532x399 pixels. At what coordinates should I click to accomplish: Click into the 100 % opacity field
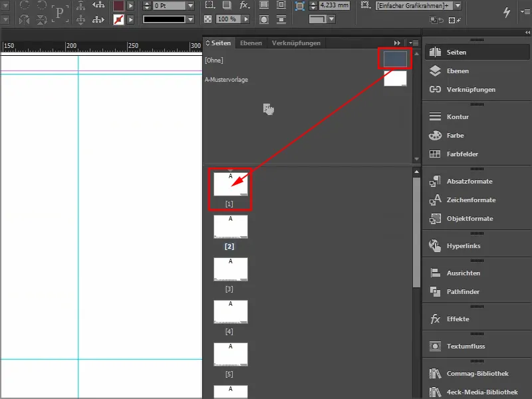point(228,19)
